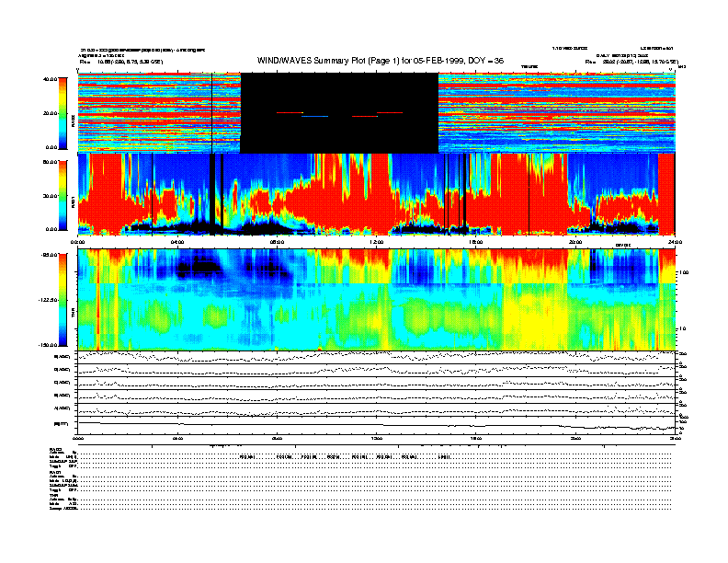The image size is (728, 563).
Task: Click the 20:00 tick on the bottom line-plot time axis
Action: [575, 438]
